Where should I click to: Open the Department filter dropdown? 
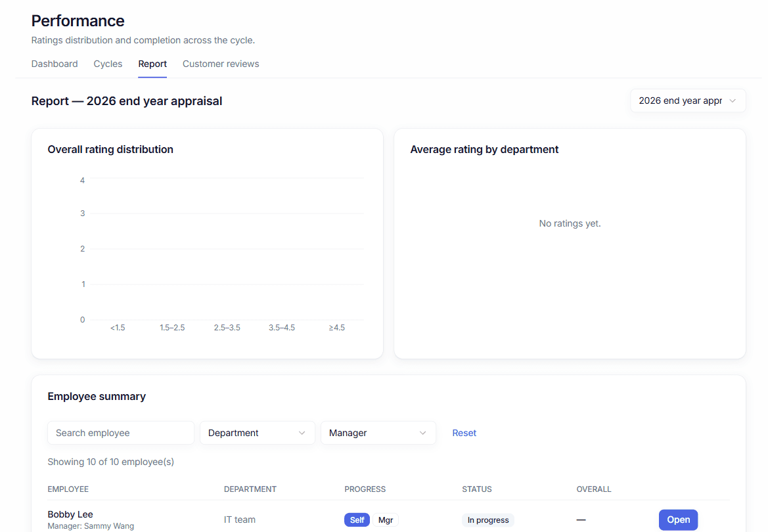[257, 433]
